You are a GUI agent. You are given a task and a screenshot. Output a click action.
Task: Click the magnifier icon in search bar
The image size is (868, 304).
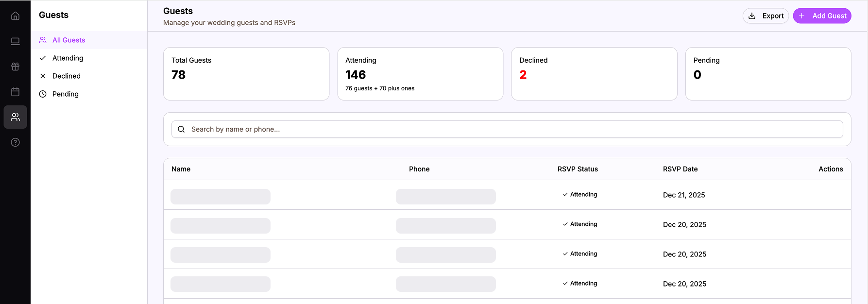(181, 129)
